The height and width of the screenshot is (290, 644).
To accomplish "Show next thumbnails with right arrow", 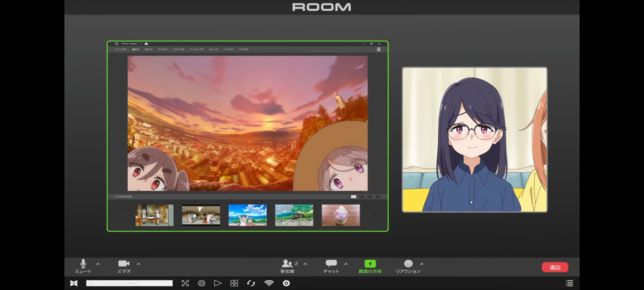I will pos(369,216).
